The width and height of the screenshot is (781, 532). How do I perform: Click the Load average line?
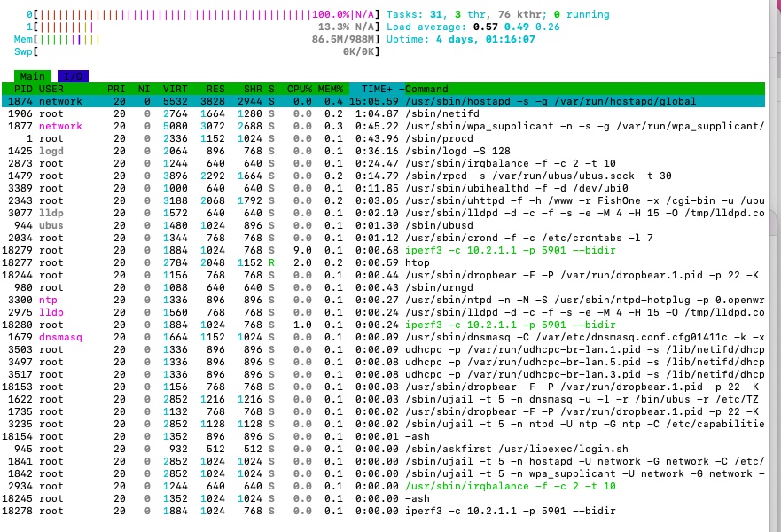point(473,27)
